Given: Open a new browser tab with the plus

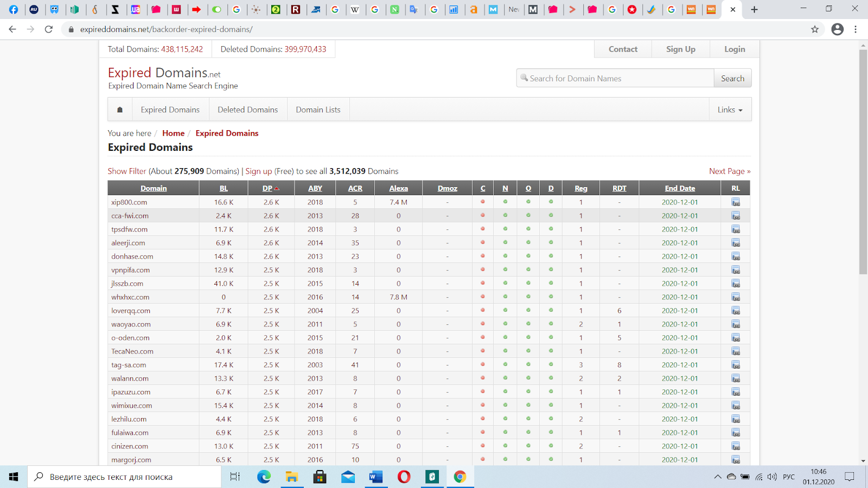Looking at the screenshot, I should coord(754,9).
